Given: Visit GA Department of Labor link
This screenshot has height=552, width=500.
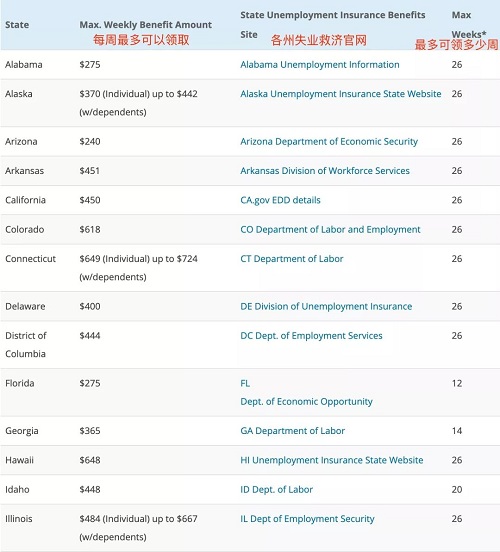Looking at the screenshot, I should (x=293, y=431).
